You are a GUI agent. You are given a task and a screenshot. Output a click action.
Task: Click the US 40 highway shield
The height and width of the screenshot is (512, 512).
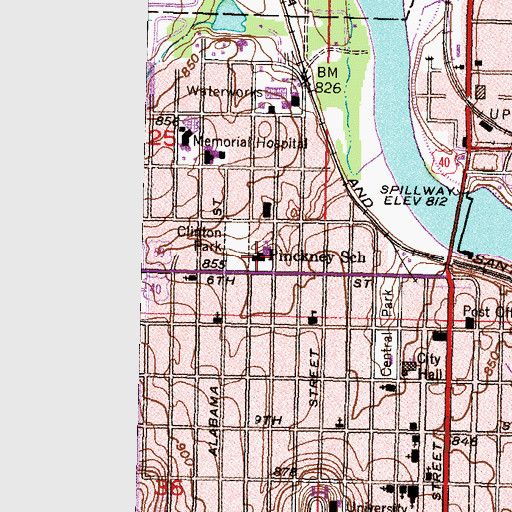click(444, 162)
